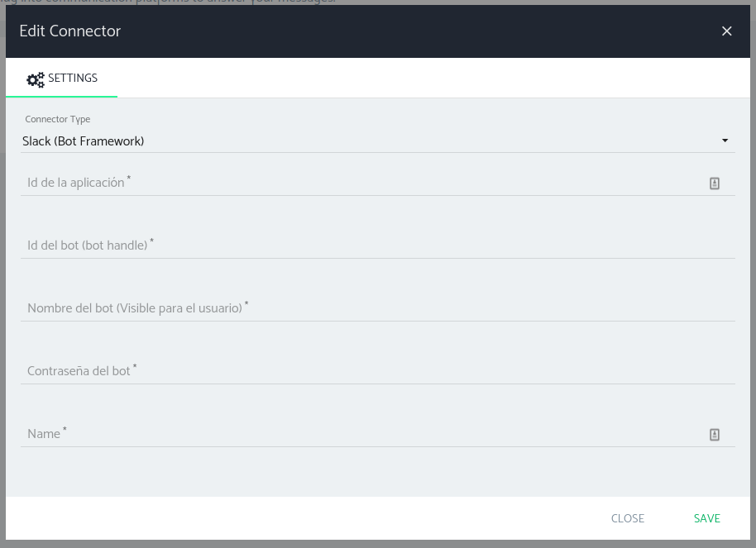Click the contact card icon beside Id de la aplicación

click(x=715, y=183)
